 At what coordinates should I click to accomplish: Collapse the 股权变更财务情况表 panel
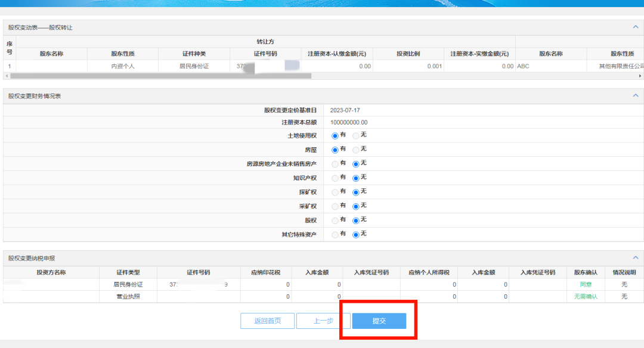(x=636, y=95)
